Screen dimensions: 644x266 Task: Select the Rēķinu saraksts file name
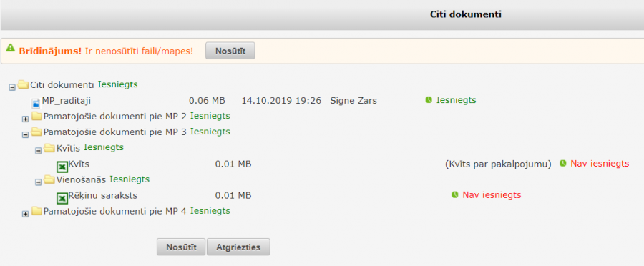[102, 195]
